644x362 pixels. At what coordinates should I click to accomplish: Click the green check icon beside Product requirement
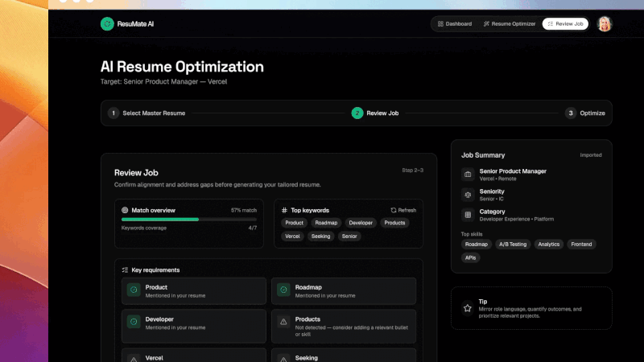[x=134, y=291]
